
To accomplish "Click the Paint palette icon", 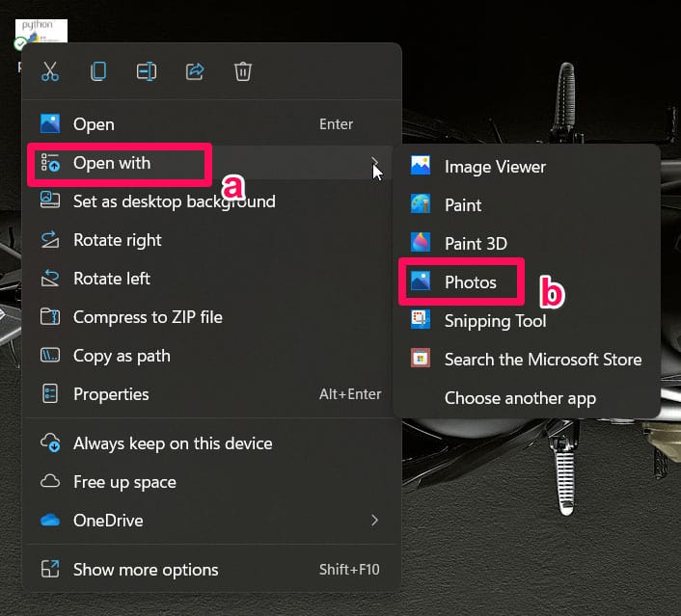I will tap(421, 203).
